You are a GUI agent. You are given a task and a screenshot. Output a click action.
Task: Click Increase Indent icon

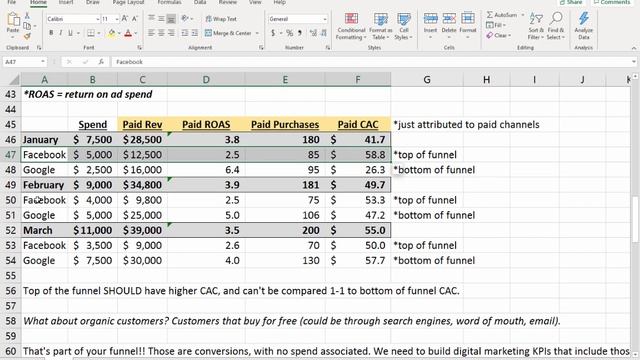pyautogui.click(x=195, y=33)
